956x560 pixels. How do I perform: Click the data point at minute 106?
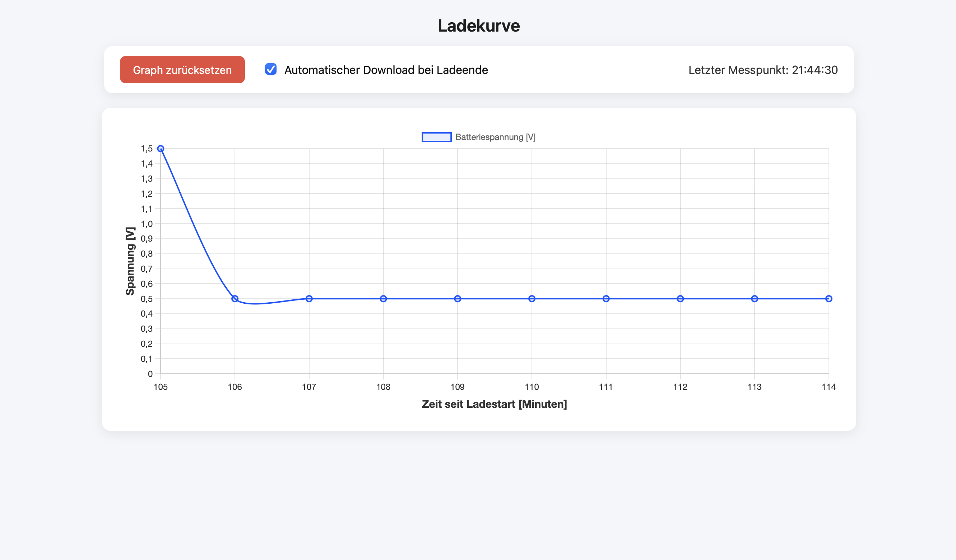point(235,299)
